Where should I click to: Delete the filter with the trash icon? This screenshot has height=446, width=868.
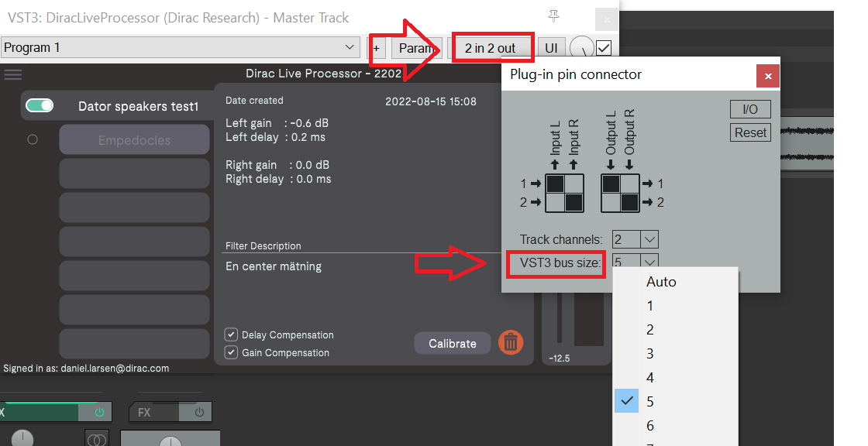tap(511, 343)
